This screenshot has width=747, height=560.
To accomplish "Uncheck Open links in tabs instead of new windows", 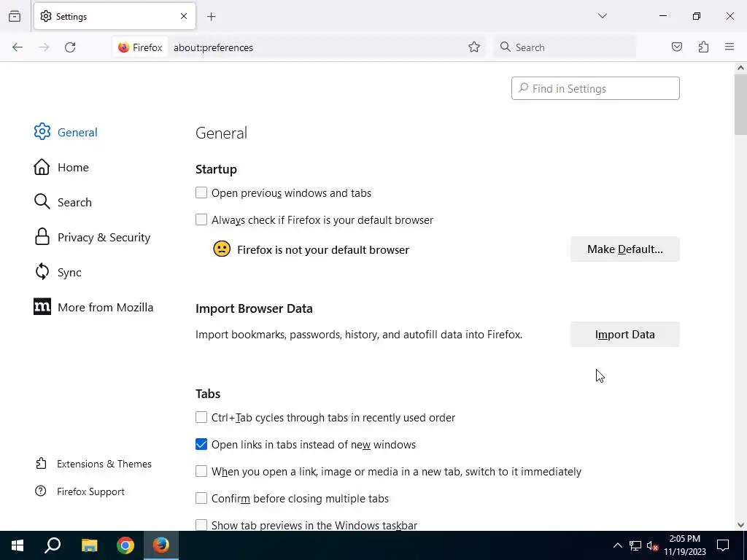I will (201, 444).
